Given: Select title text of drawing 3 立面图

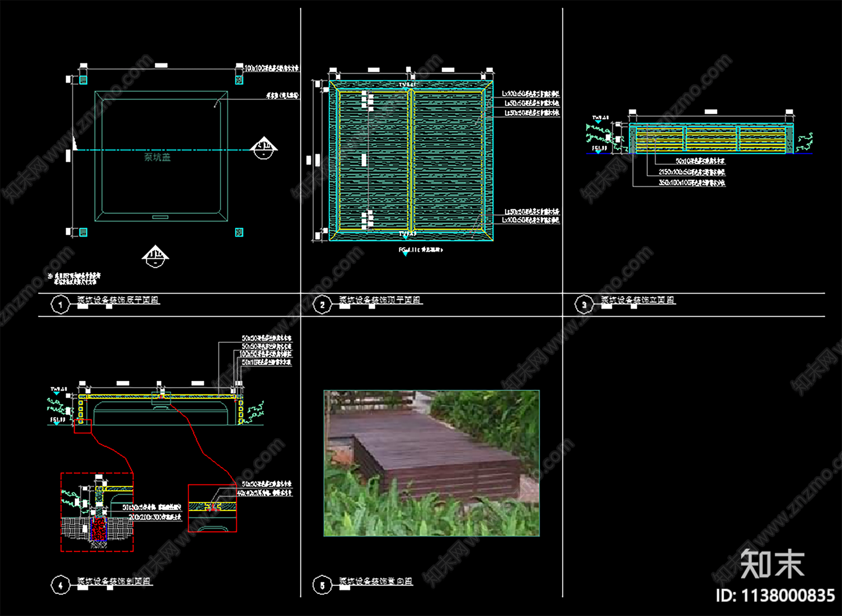Looking at the screenshot, I should 638,300.
